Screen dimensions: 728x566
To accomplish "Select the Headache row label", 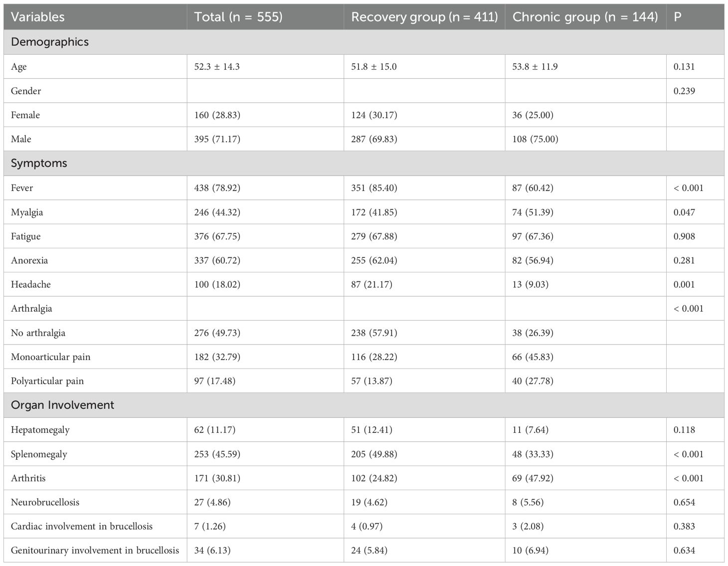I will pos(31,285).
